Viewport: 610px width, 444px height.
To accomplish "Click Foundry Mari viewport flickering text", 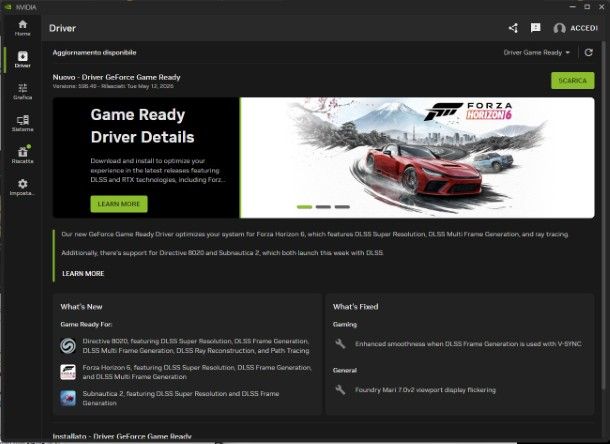I will click(425, 390).
